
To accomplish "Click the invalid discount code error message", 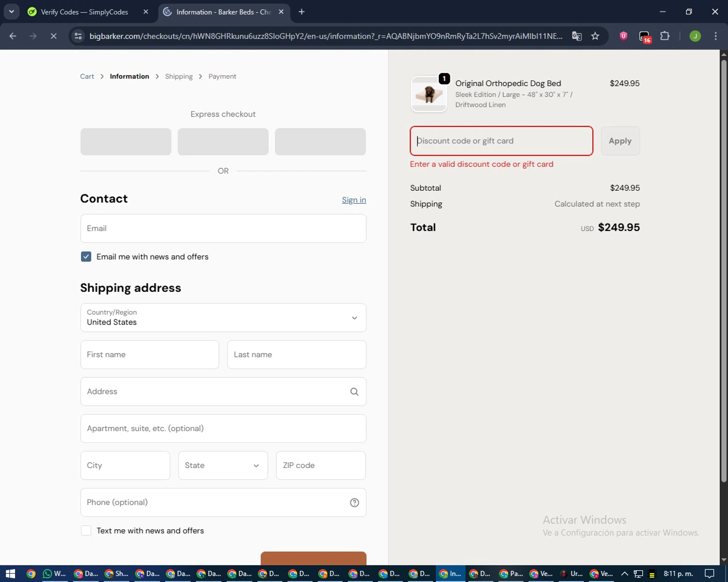I will click(481, 164).
